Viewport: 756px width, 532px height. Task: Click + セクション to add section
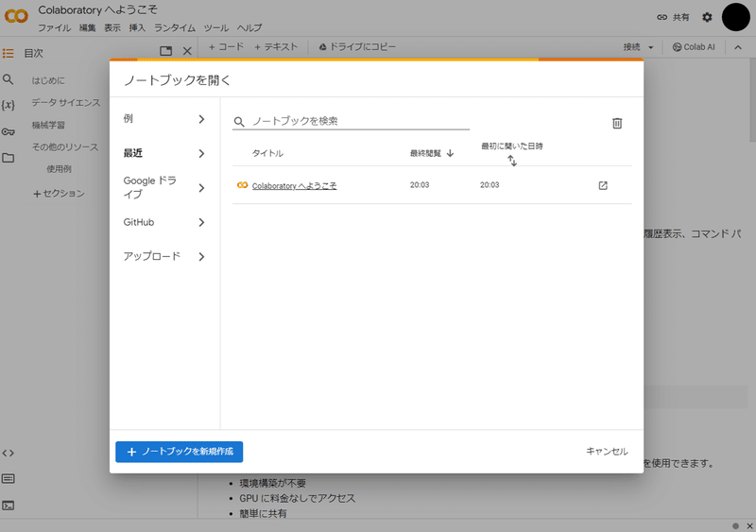tap(59, 194)
